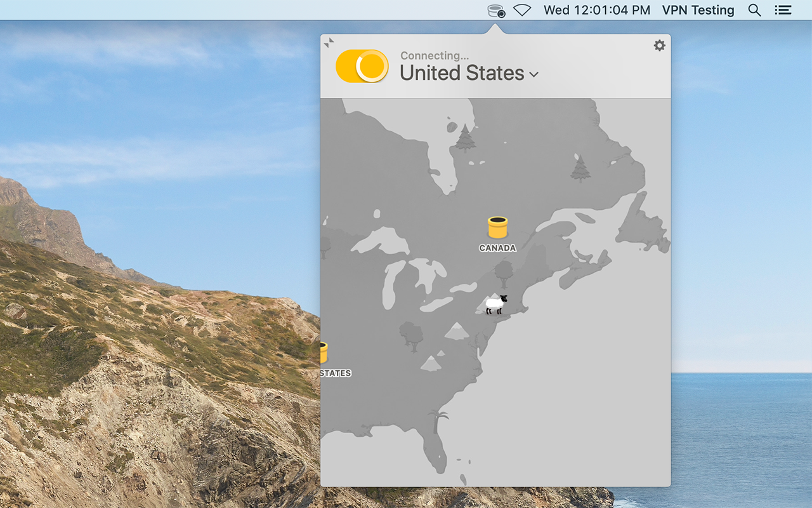Open Notification Center from the menu bar
The width and height of the screenshot is (812, 508).
pos(783,10)
